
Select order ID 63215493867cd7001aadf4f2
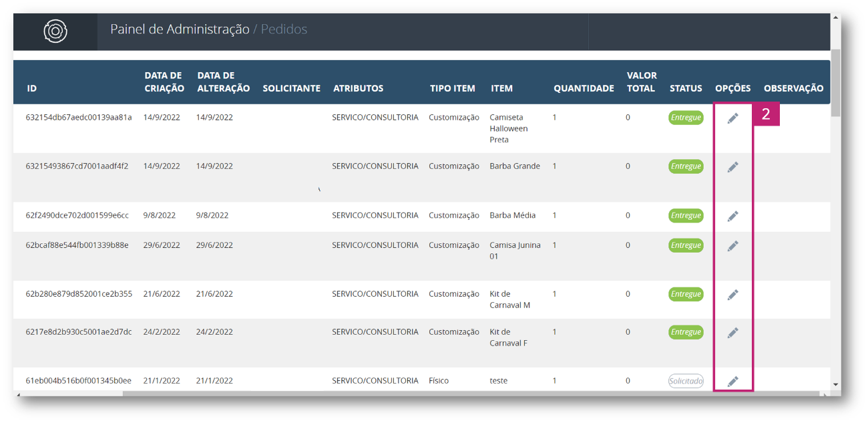pos(77,166)
